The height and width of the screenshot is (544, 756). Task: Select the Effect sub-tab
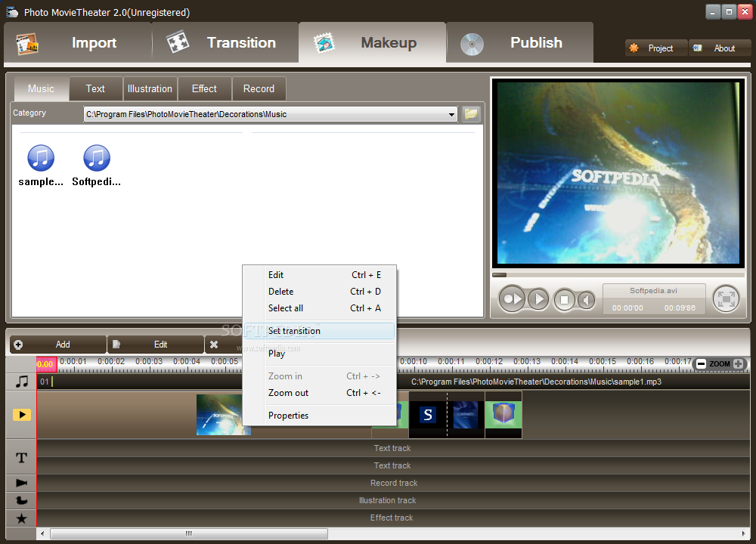204,88
